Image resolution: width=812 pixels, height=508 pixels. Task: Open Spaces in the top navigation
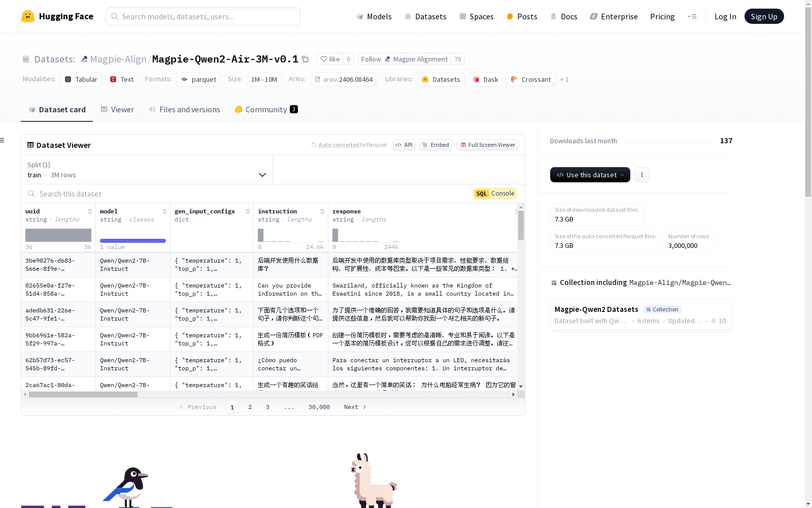tap(476, 16)
